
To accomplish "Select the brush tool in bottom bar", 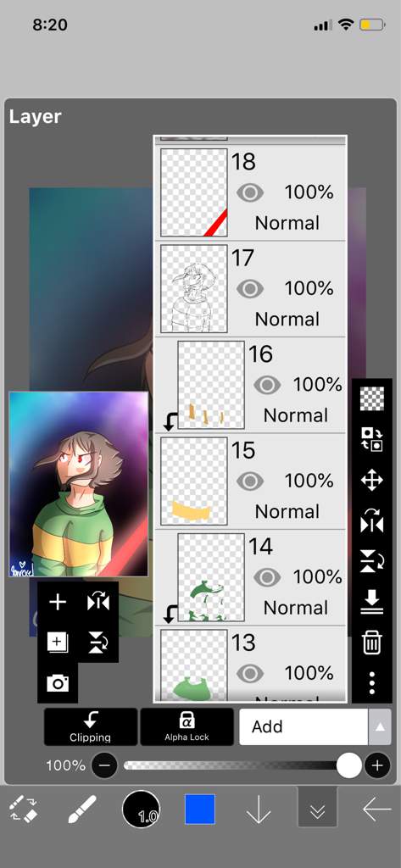I will 82,810.
